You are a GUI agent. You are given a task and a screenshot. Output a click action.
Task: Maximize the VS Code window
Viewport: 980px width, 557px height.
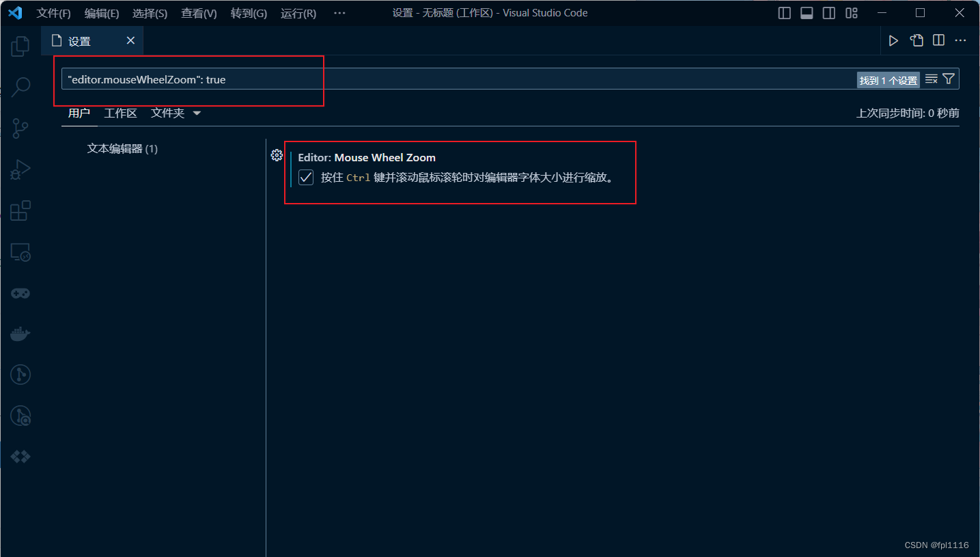(x=920, y=13)
